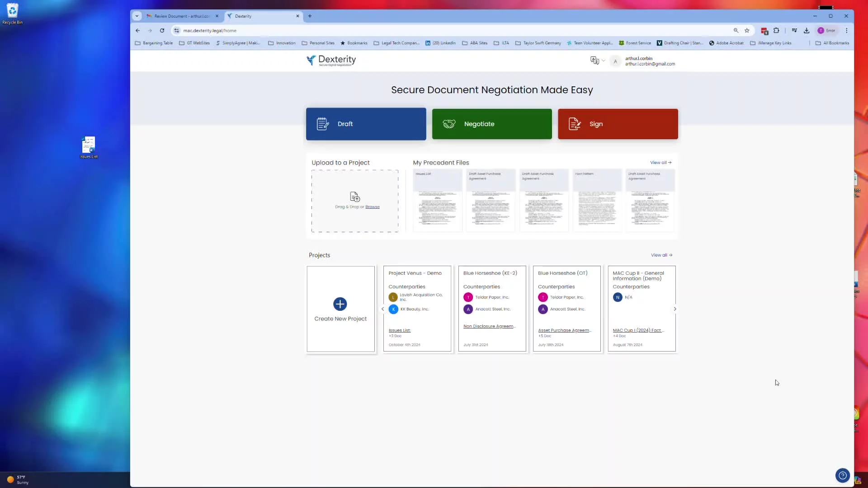Bookmark this page with star icon
The height and width of the screenshot is (488, 868).
747,31
